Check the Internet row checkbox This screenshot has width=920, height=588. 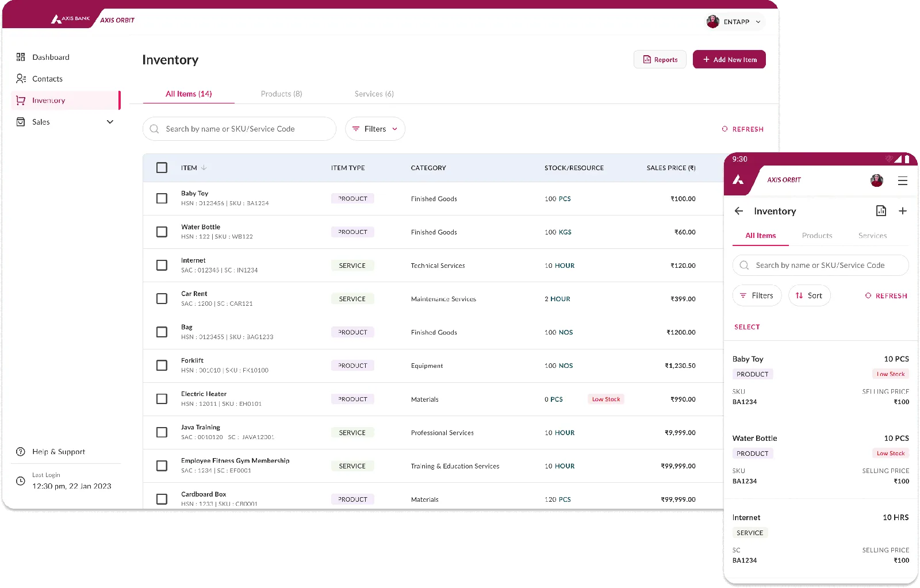(162, 265)
